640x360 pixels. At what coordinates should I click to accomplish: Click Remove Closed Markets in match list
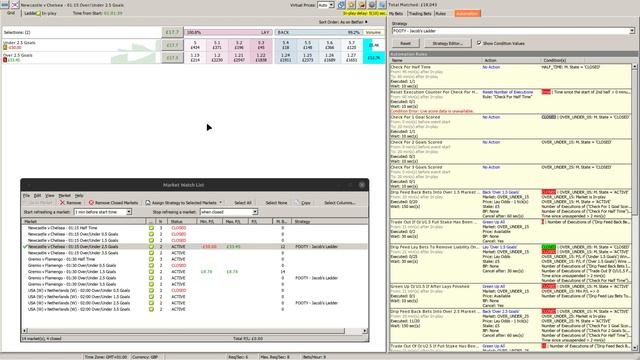[x=113, y=202]
